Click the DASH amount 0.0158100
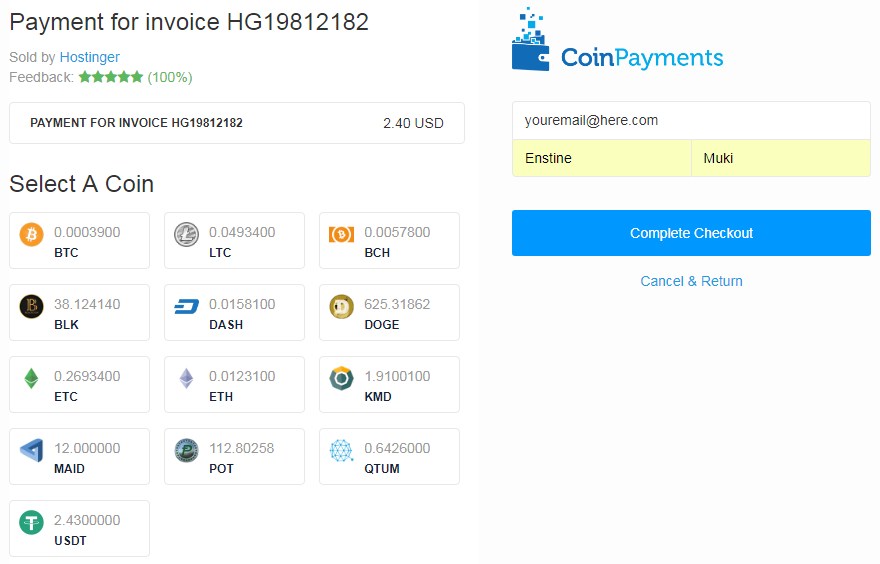This screenshot has height=564, width=880. click(x=242, y=304)
